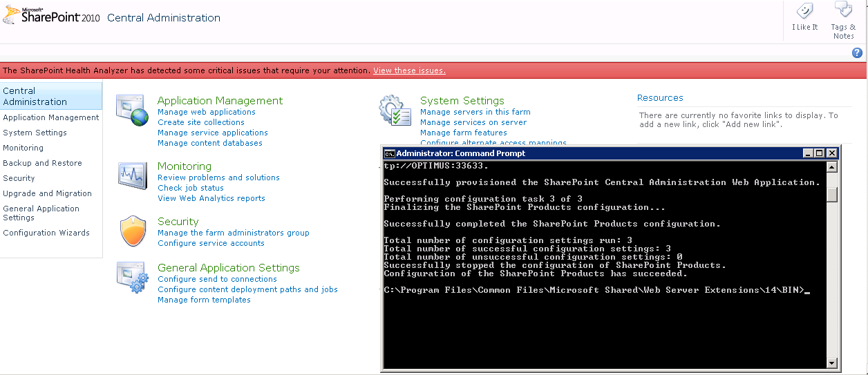Image resolution: width=868 pixels, height=375 pixels.
Task: Select Application Management in left navigation
Action: pos(51,117)
